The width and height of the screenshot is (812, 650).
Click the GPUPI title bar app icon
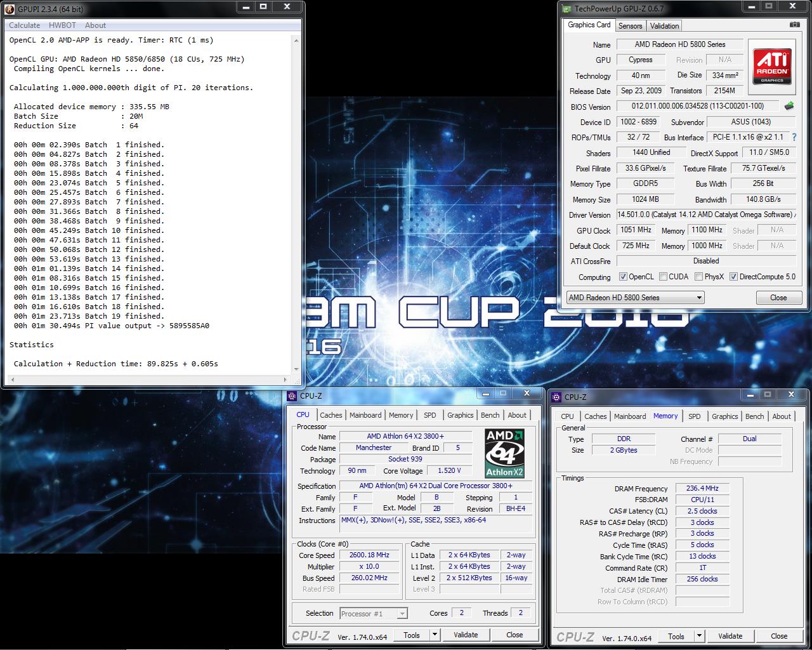(9, 9)
